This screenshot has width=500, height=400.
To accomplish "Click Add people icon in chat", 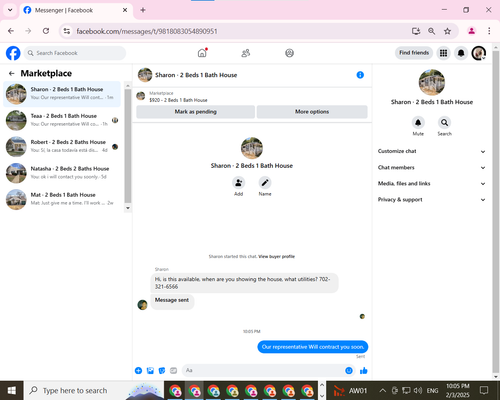I will (238, 183).
